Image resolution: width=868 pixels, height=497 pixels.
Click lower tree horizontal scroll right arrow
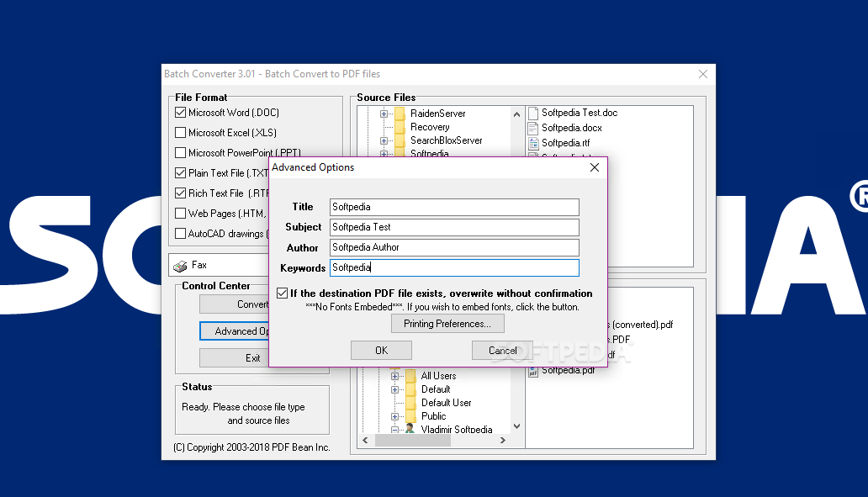point(503,441)
